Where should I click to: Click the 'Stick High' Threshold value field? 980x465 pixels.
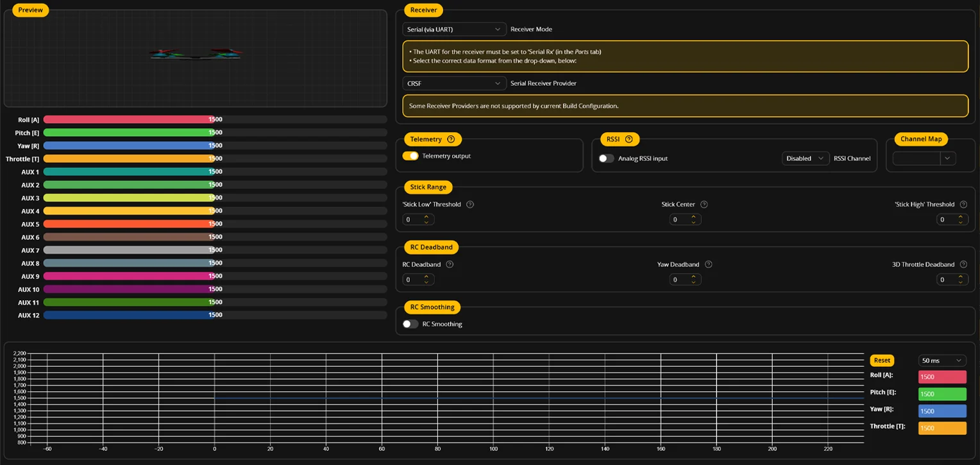952,219
